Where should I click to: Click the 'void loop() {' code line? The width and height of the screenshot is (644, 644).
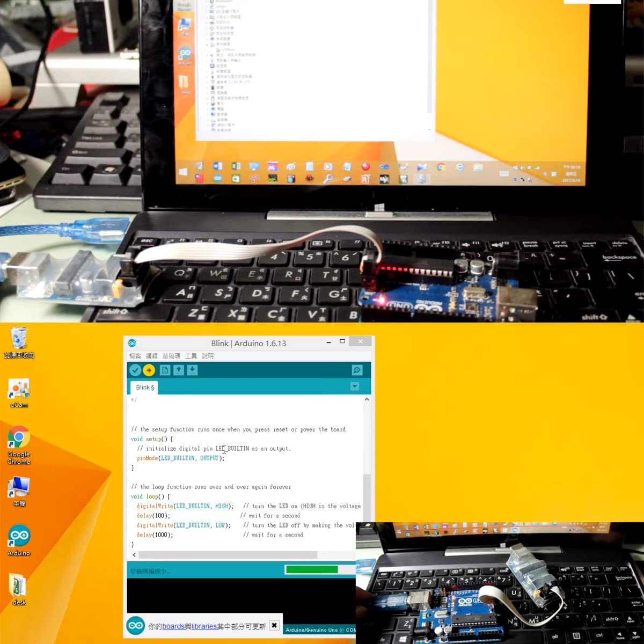[x=150, y=496]
